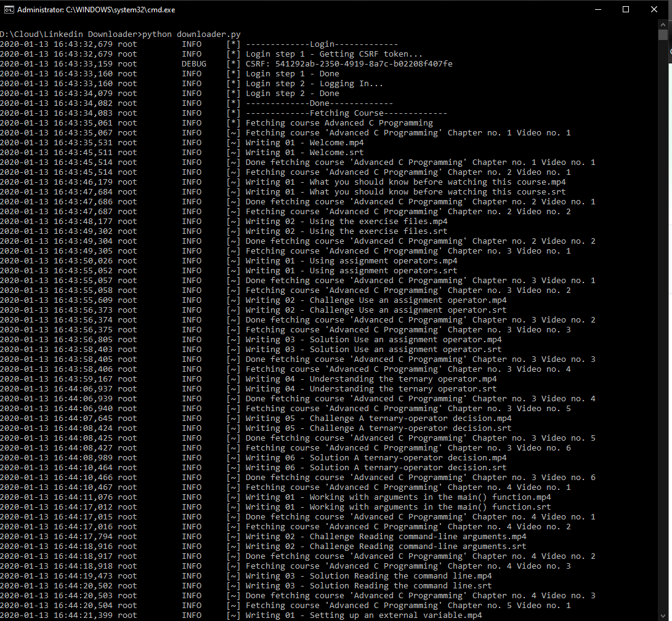Click the line 'Login step 2 - Logging In...'
This screenshot has width=672, height=621.
pyautogui.click(x=314, y=84)
